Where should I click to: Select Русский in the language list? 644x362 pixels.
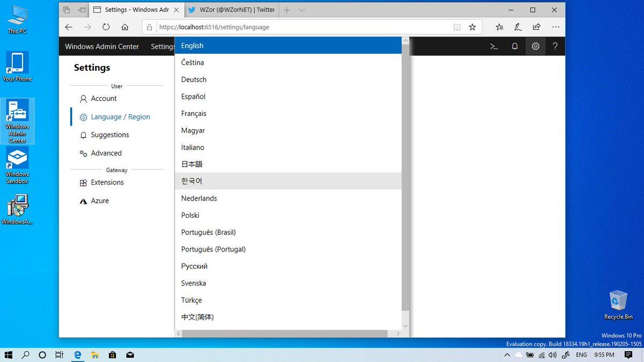288,266
